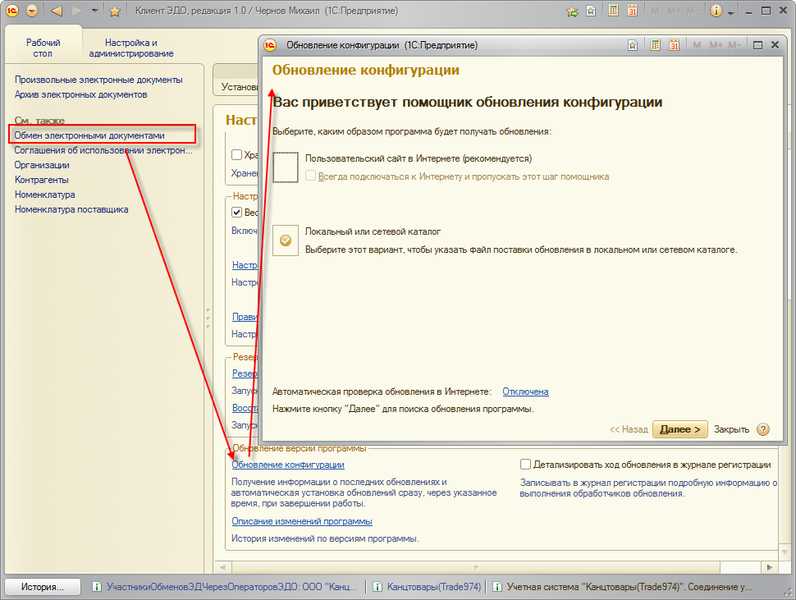Open УчастникиОбменовЭДЧерезОператоровЭДО status notification

pyautogui.click(x=225, y=587)
